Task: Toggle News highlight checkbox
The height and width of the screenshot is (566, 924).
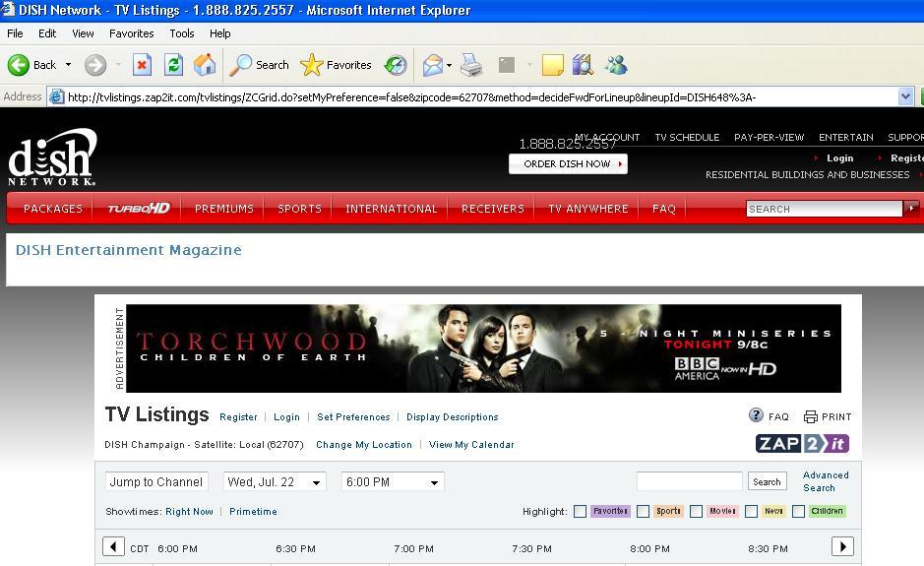Action: (x=751, y=511)
